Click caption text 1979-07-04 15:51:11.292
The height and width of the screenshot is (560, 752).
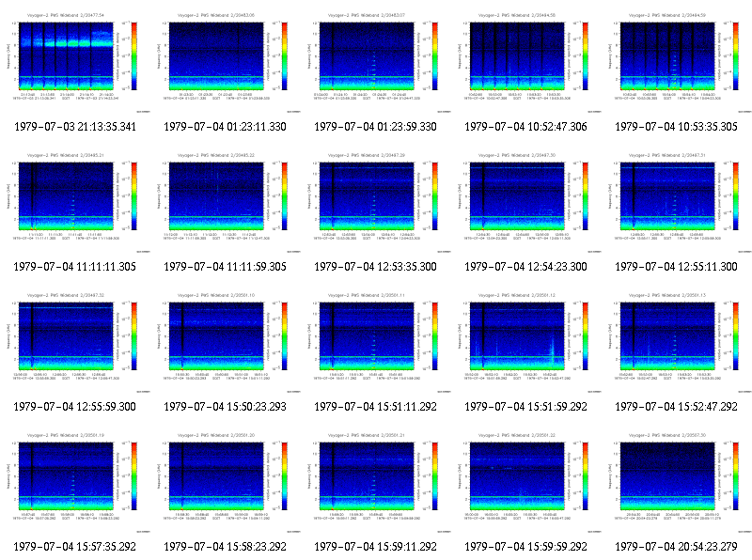click(x=375, y=407)
